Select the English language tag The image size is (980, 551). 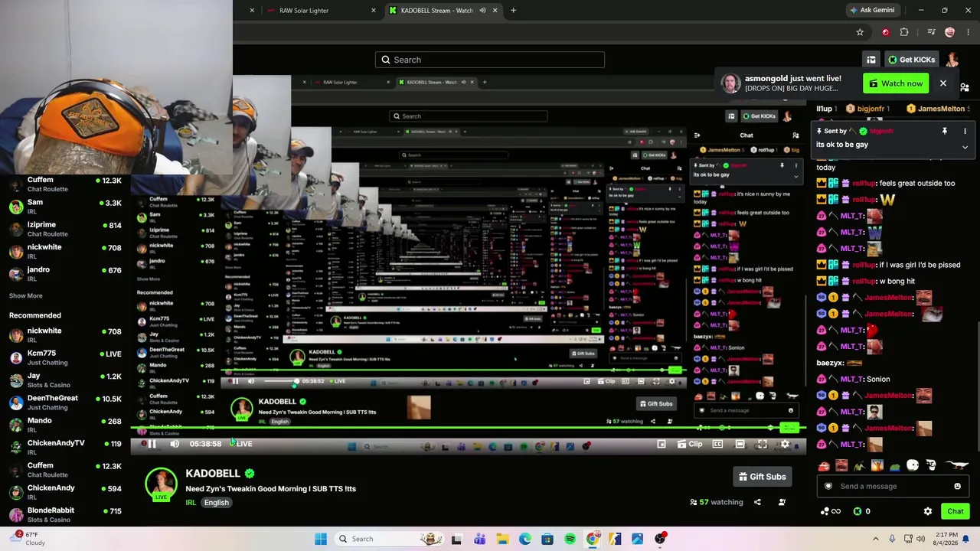tap(217, 503)
